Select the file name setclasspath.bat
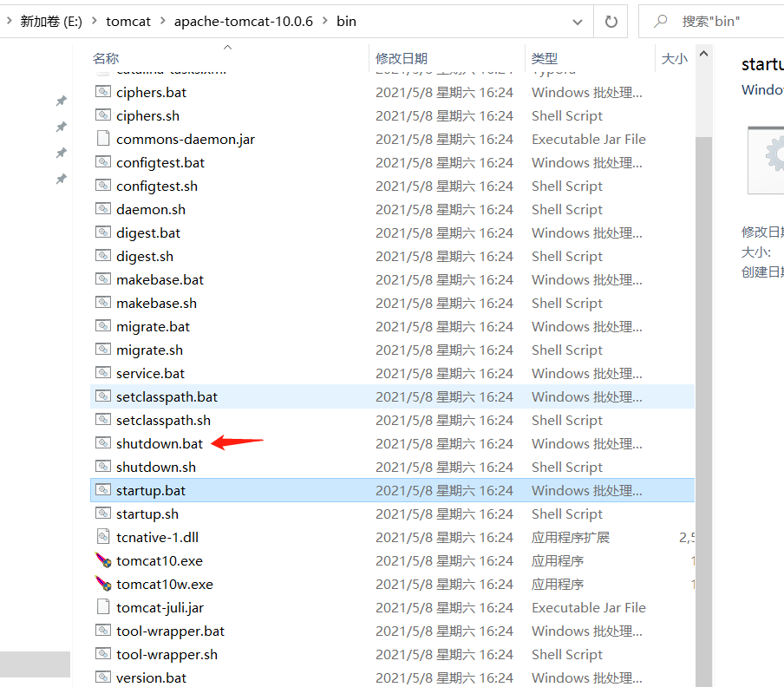This screenshot has height=687, width=784. point(167,397)
